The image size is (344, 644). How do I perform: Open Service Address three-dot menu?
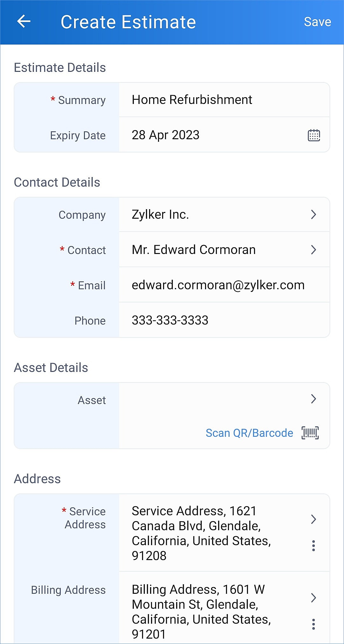pyautogui.click(x=313, y=545)
